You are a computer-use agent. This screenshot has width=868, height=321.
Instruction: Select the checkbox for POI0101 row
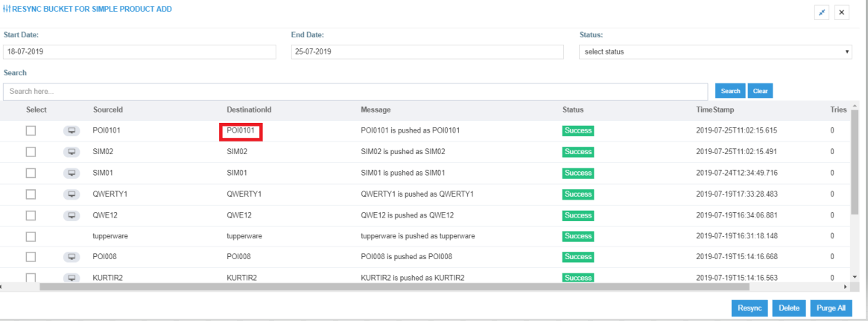(31, 131)
